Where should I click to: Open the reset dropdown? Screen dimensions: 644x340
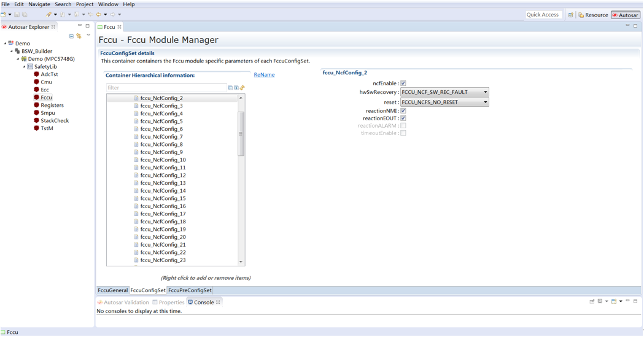click(444, 102)
